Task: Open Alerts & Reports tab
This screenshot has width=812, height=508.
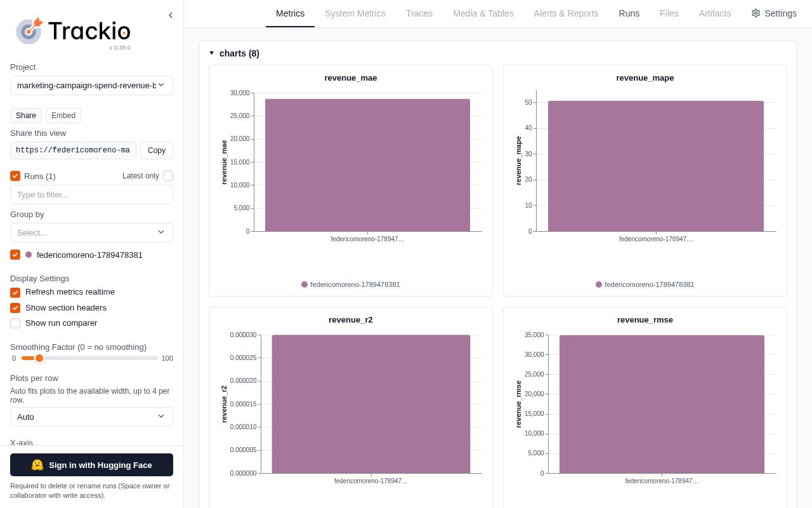Action: pyautogui.click(x=566, y=13)
